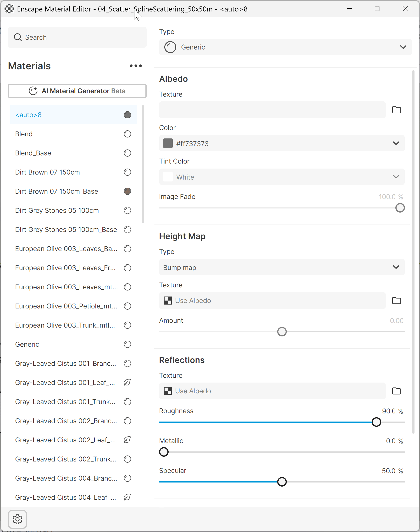
Task: Click the Metallic slider handle
Action: pyautogui.click(x=164, y=452)
